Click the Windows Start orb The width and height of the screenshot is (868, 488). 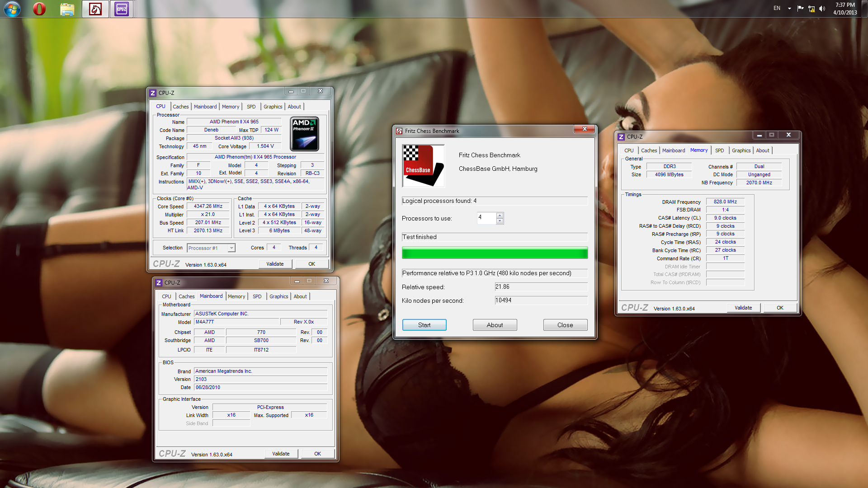(12, 9)
